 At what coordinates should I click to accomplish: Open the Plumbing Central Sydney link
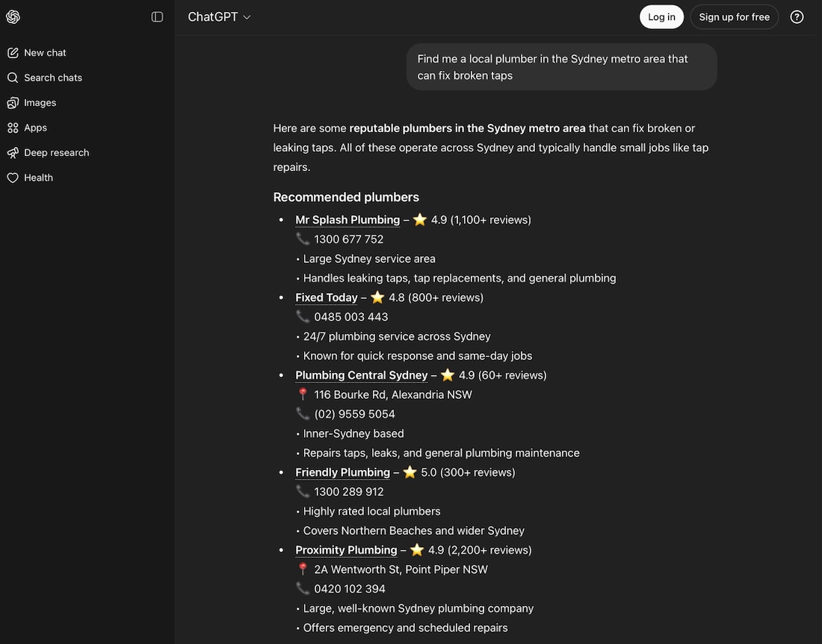tap(361, 374)
